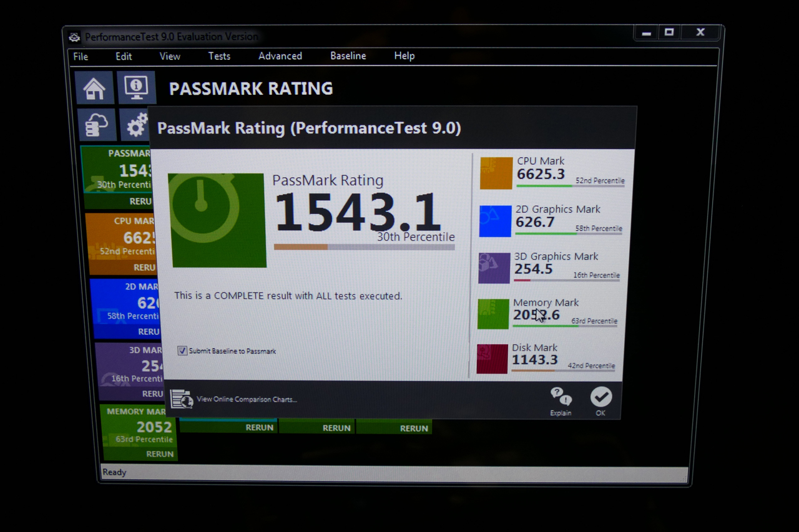The image size is (799, 532).
Task: Click the Disk Mark red icon
Action: 492,359
